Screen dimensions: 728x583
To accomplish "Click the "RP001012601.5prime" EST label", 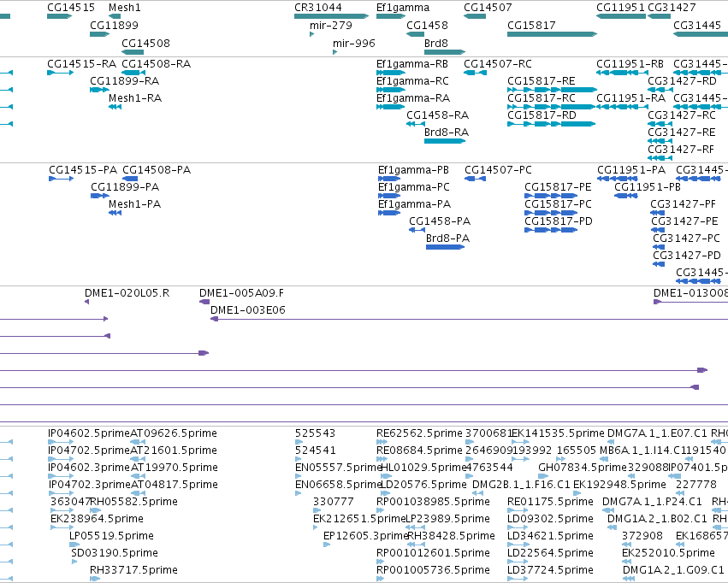I will point(433,553).
